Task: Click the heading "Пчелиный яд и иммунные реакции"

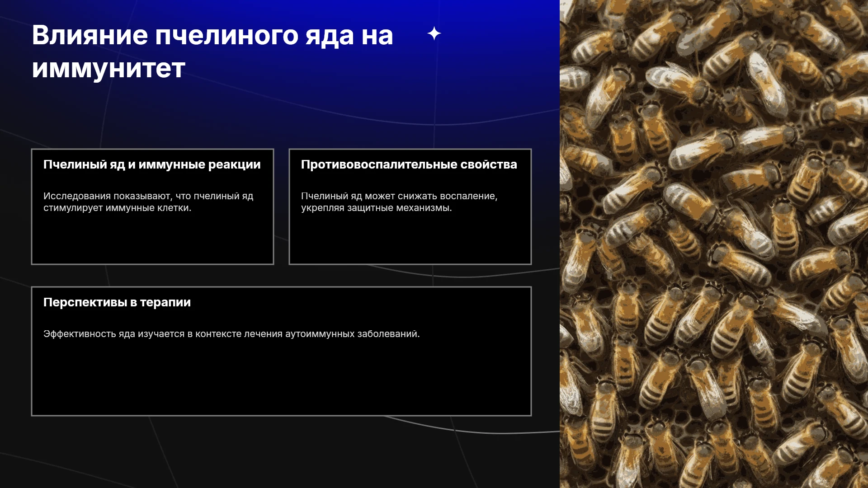Action: 152,164
